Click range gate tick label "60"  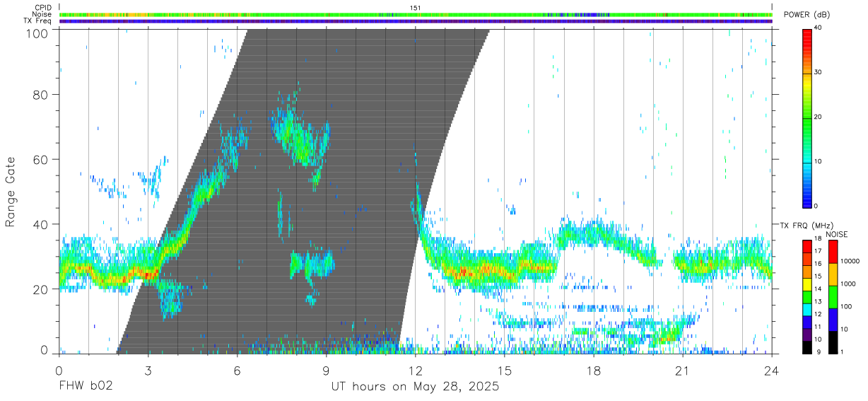40,160
